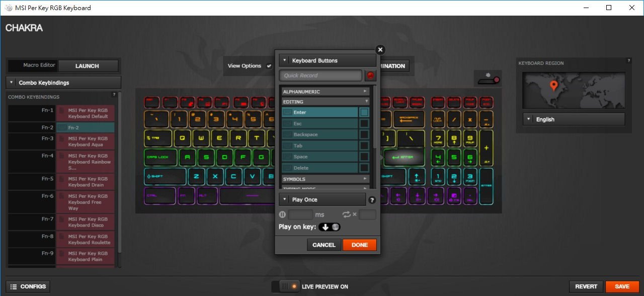Open Combo Keybindings help question mark

[x=114, y=95]
